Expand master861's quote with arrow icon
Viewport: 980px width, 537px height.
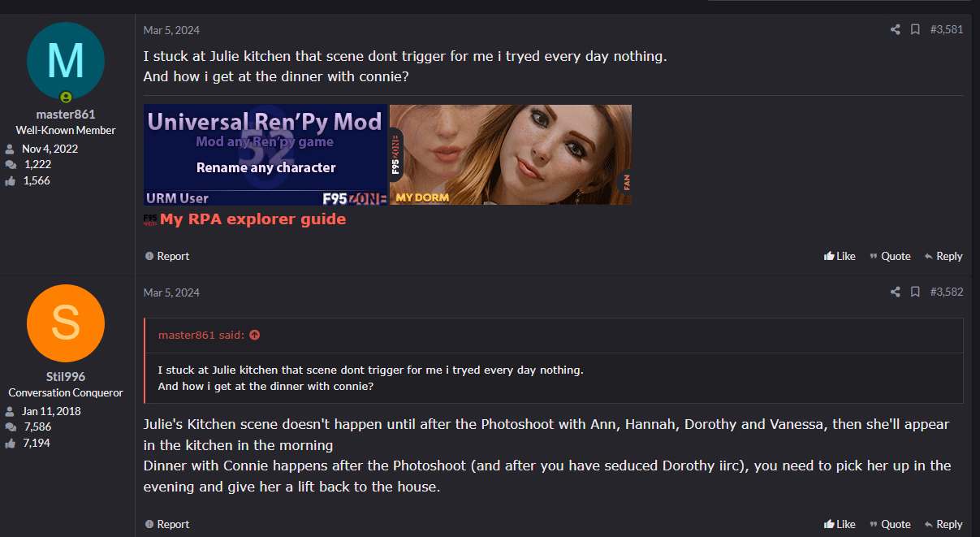[255, 335]
